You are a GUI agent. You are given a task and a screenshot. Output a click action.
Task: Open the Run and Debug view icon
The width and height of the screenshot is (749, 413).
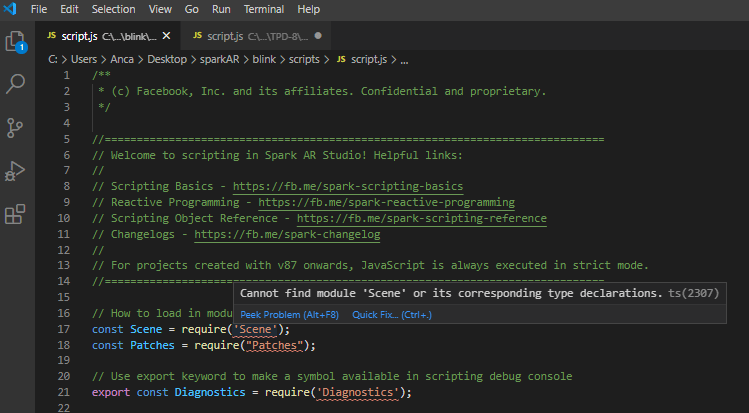[x=15, y=171]
